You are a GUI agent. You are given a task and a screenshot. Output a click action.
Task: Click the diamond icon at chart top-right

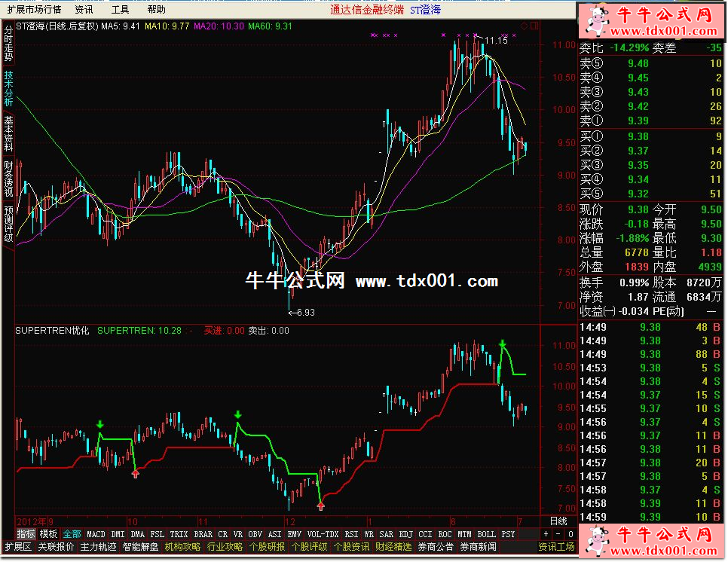point(525,26)
